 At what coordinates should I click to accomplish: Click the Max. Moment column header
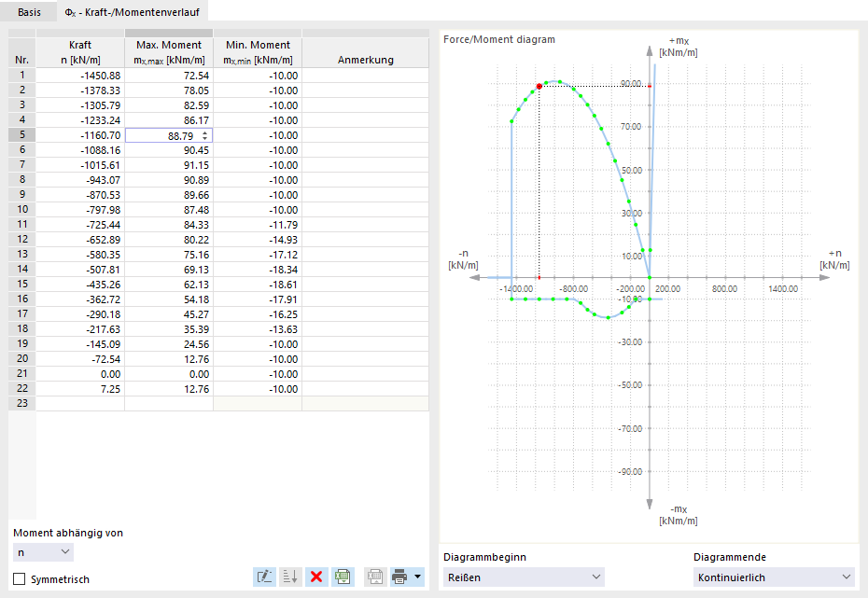tap(169, 52)
